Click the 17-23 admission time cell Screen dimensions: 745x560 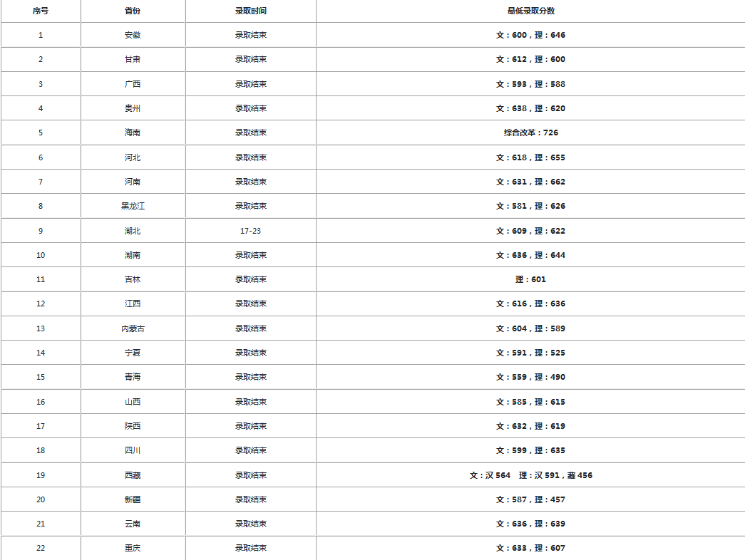pyautogui.click(x=251, y=231)
